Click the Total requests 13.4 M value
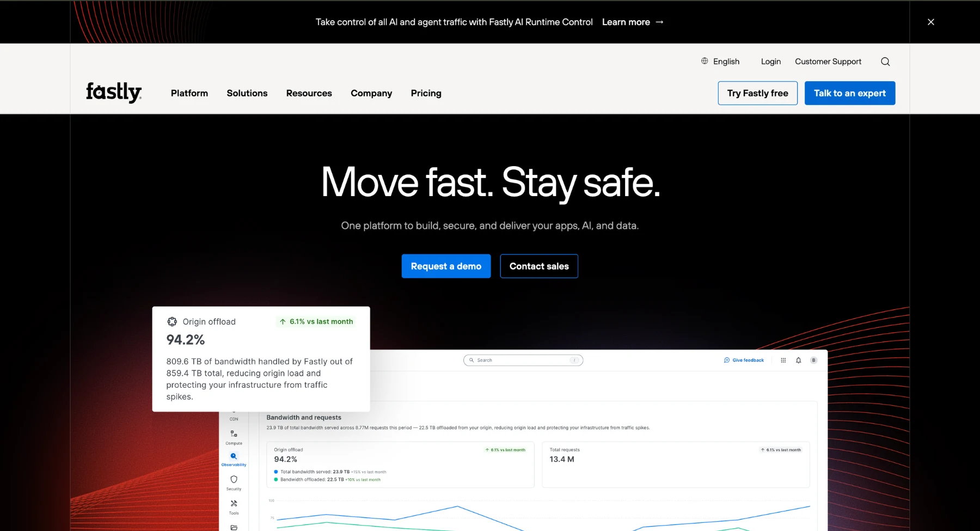The image size is (980, 531). pyautogui.click(x=562, y=459)
